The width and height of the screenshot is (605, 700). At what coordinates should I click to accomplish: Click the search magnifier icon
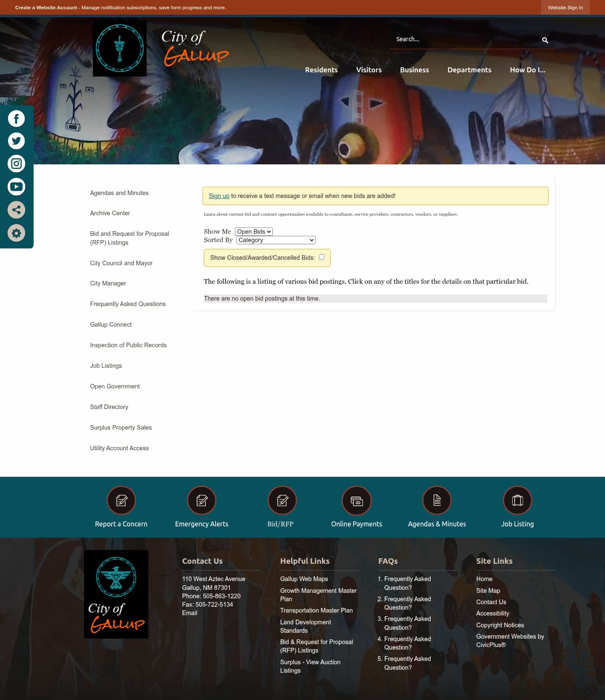[545, 40]
